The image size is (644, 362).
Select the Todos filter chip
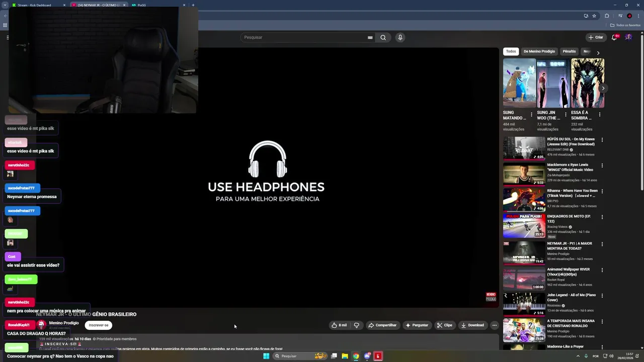tap(511, 51)
